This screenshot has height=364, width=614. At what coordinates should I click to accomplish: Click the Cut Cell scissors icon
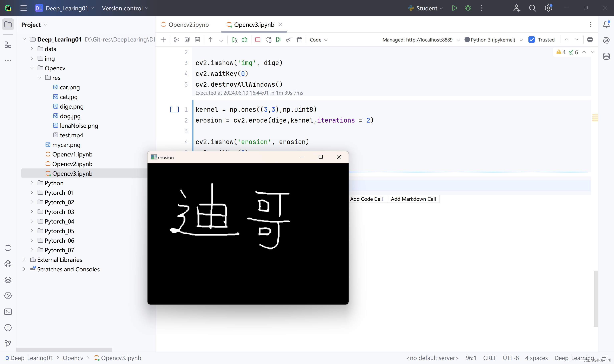(x=176, y=40)
